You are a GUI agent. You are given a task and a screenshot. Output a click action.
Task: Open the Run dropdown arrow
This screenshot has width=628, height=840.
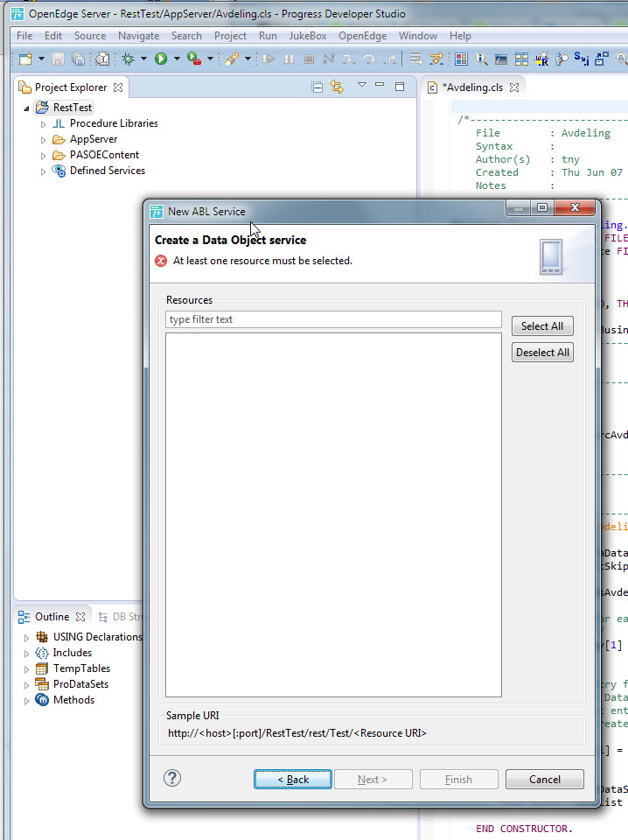pyautogui.click(x=177, y=59)
